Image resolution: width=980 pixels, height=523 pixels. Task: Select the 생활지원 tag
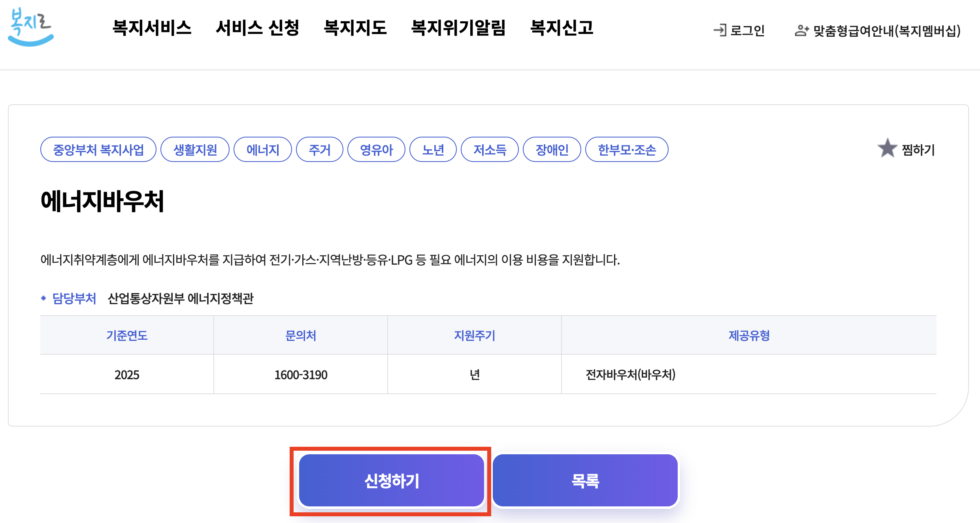pyautogui.click(x=195, y=150)
